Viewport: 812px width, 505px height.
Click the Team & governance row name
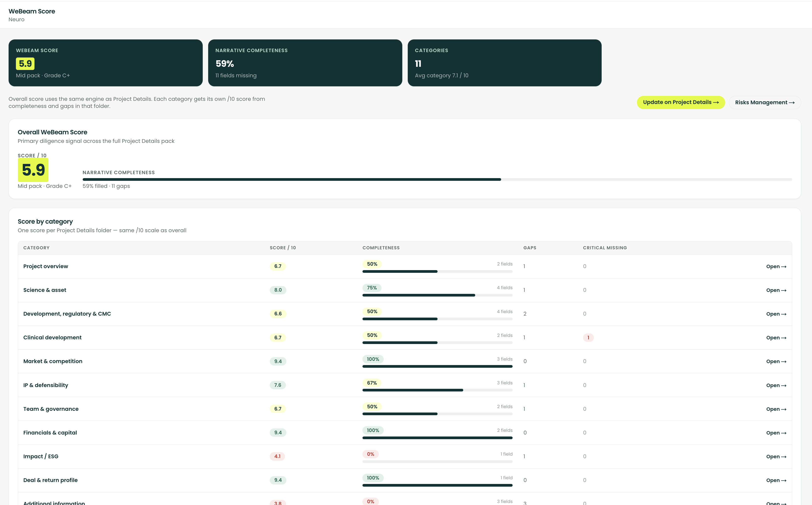point(51,409)
